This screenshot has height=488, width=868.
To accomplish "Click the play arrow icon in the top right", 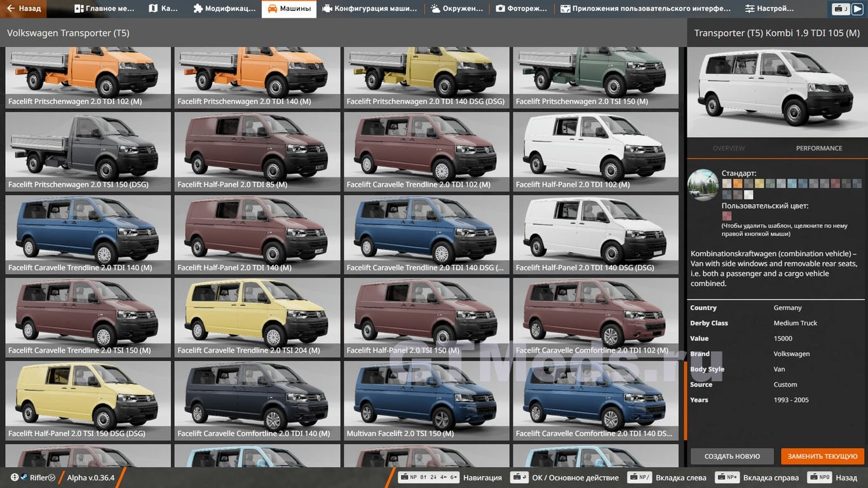I will (857, 9).
